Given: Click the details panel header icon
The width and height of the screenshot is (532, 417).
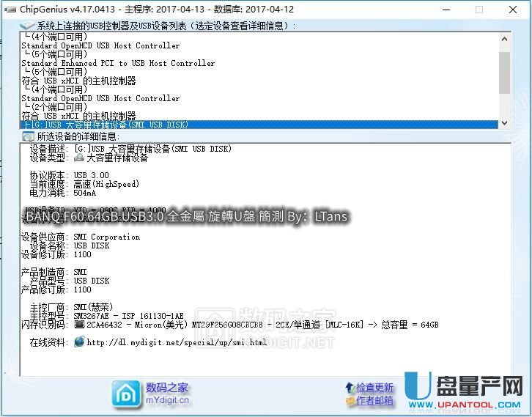Looking at the screenshot, I should (x=28, y=136).
